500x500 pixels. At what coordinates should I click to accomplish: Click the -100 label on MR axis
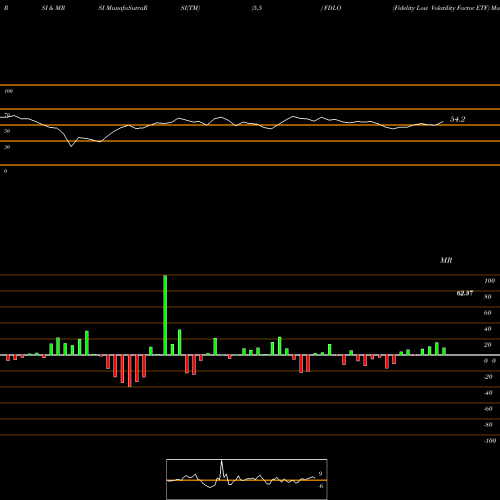(x=490, y=441)
